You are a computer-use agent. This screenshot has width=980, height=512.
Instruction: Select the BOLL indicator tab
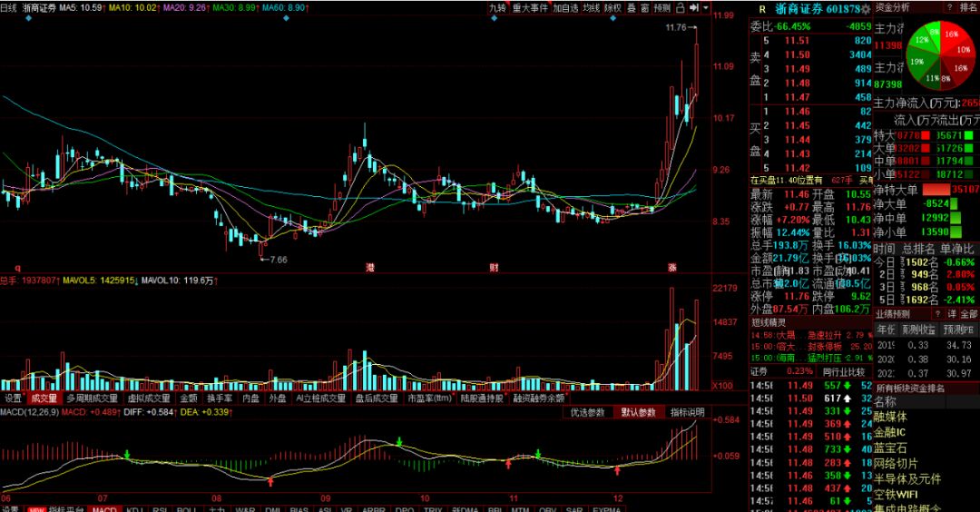pyautogui.click(x=187, y=509)
